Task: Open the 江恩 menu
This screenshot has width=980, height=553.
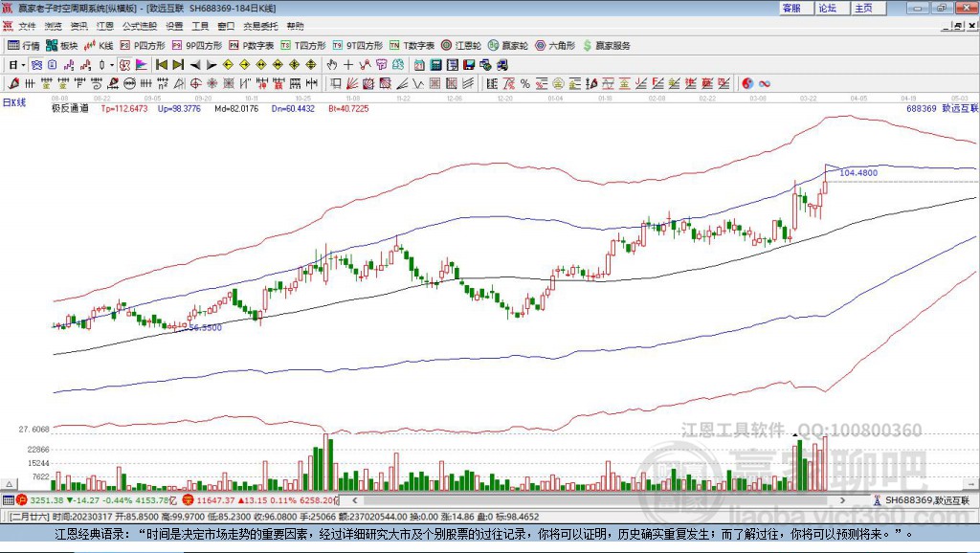Action: (x=105, y=26)
